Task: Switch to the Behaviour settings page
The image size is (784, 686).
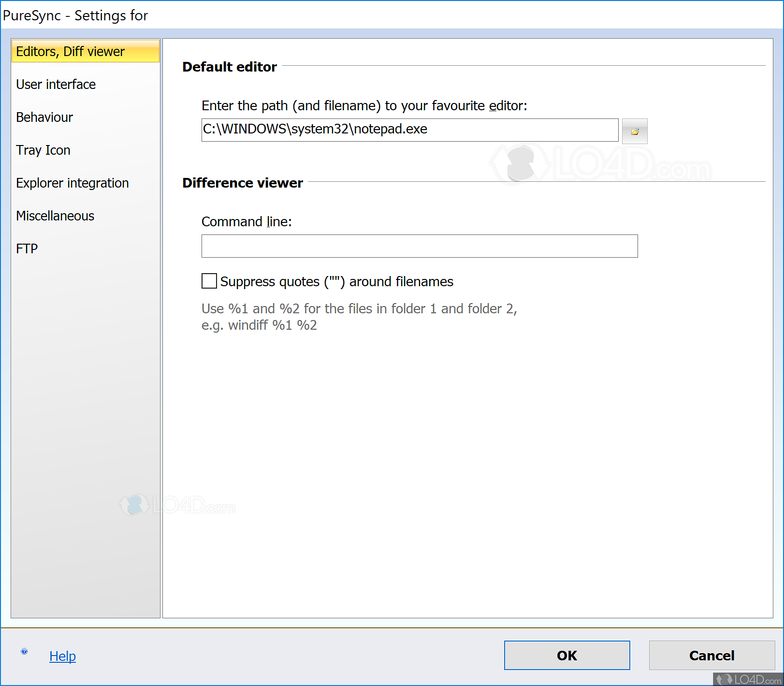Action: pos(44,117)
